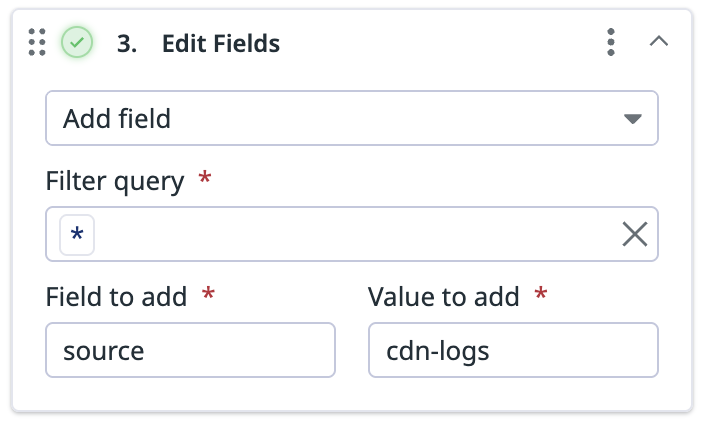Open the Add field dropdown

tap(352, 118)
